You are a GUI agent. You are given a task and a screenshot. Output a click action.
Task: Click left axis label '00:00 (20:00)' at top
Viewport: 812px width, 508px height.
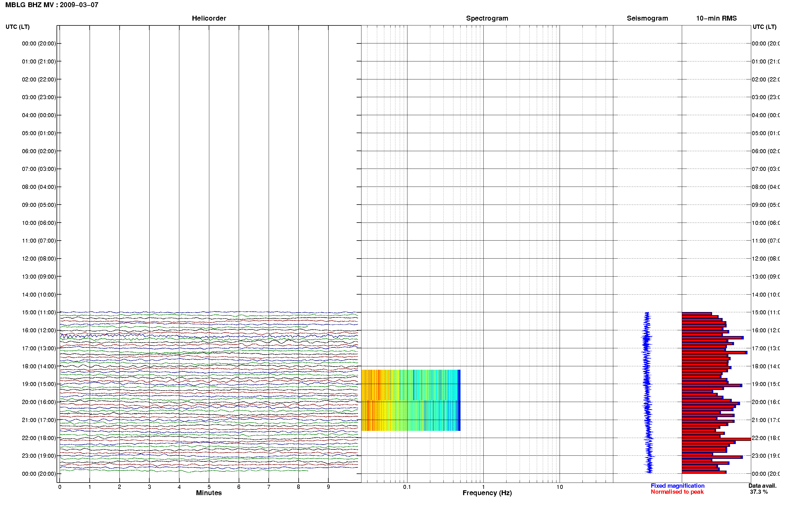pyautogui.click(x=39, y=43)
